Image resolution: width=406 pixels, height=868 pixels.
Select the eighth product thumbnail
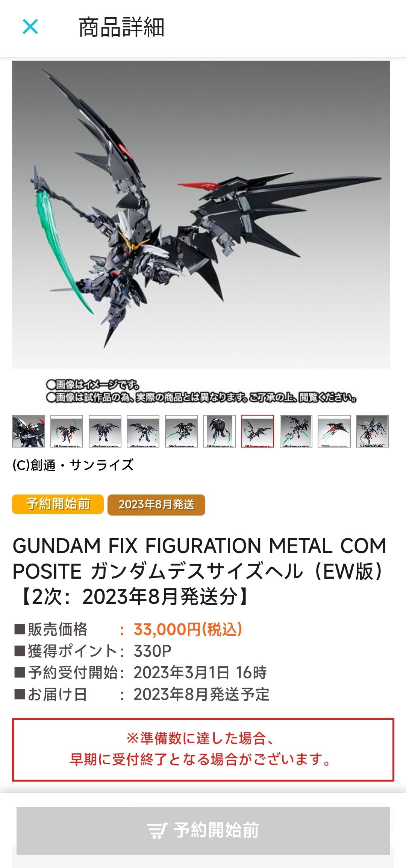[x=296, y=431]
